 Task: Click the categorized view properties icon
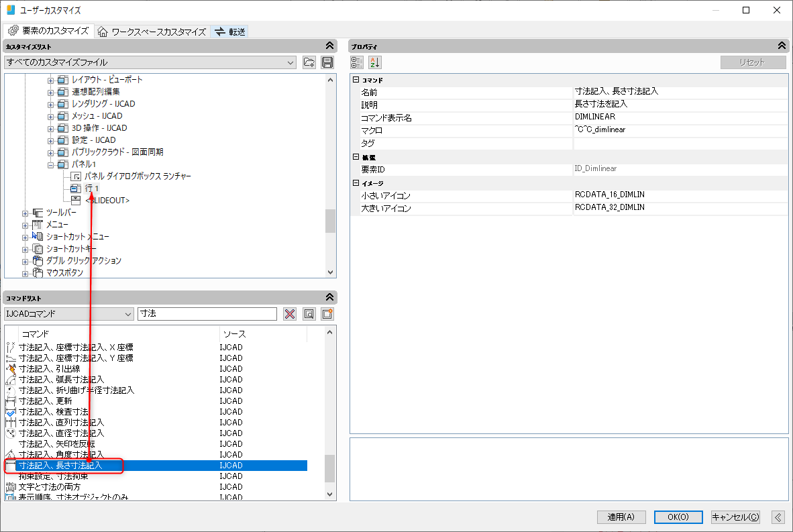(x=357, y=62)
